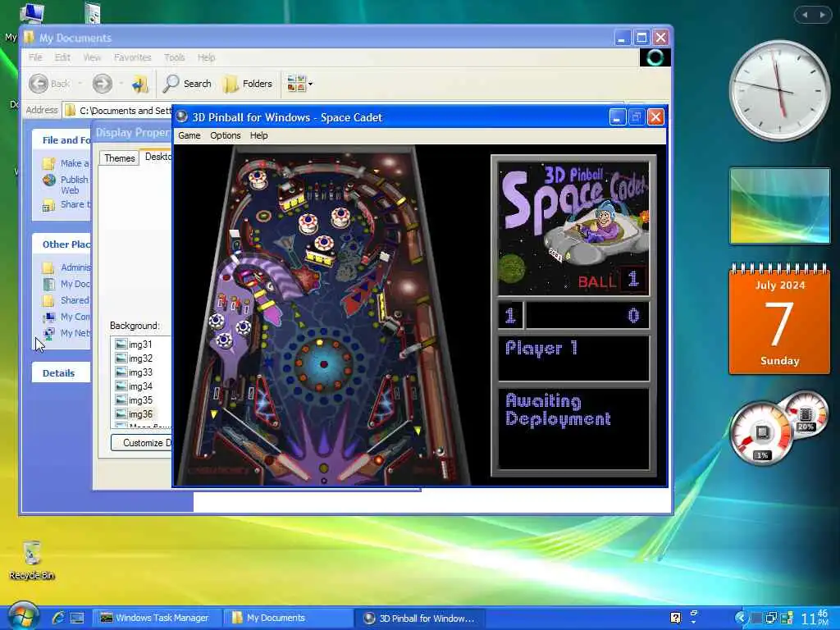Click the Show Desktop quick launch icon

77,618
